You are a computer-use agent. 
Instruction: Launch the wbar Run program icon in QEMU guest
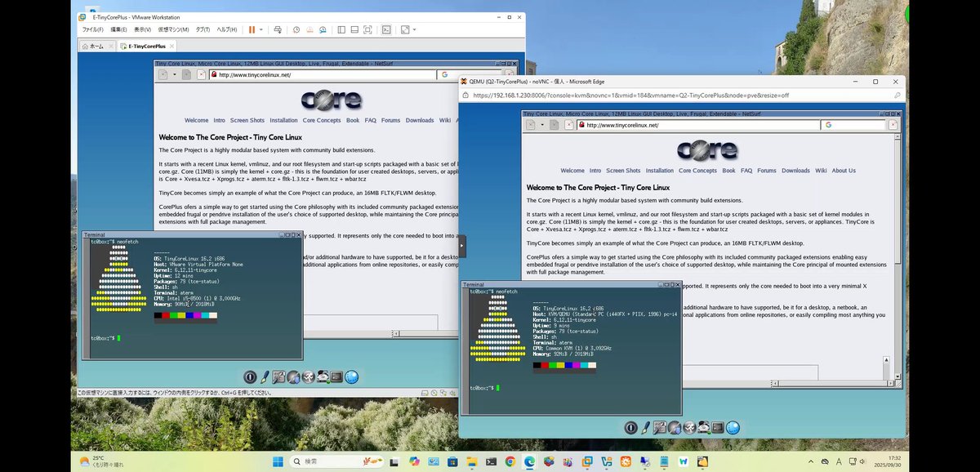coord(688,427)
